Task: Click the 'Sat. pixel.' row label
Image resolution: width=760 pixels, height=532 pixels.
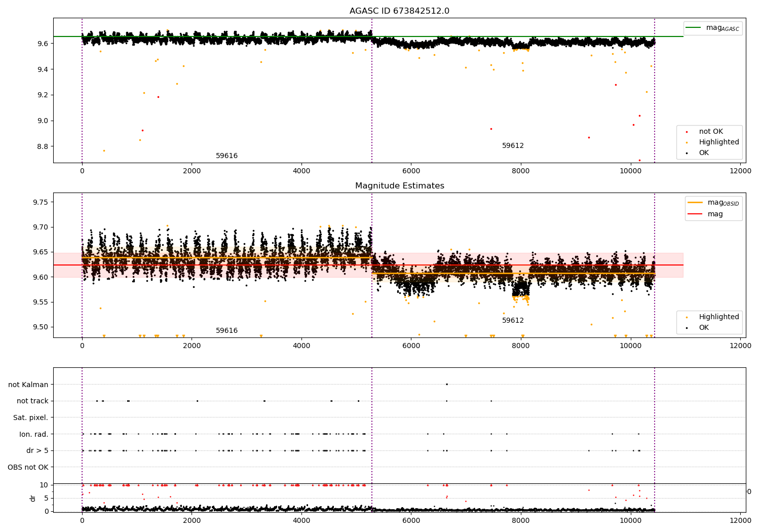Action: point(31,418)
